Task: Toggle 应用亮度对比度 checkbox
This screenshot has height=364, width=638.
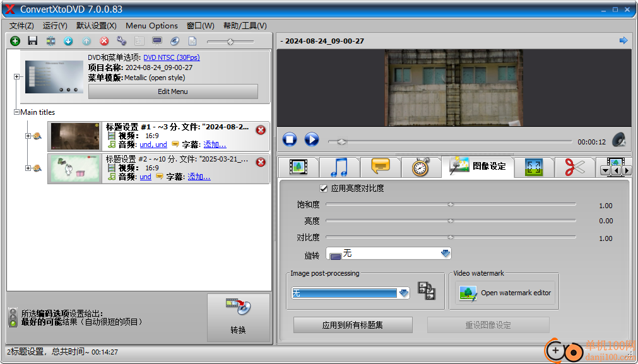Action: [x=324, y=188]
